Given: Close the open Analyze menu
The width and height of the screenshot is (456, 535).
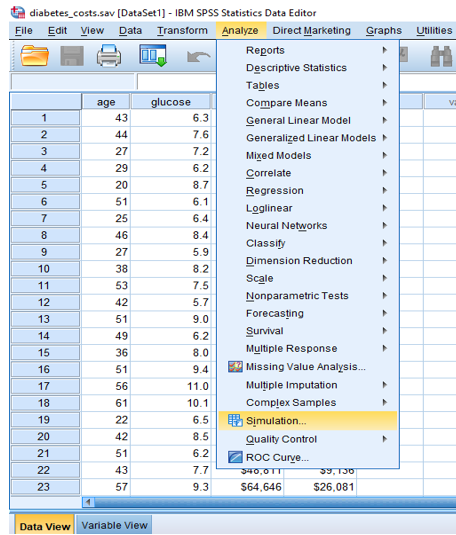Looking at the screenshot, I should click(x=240, y=31).
